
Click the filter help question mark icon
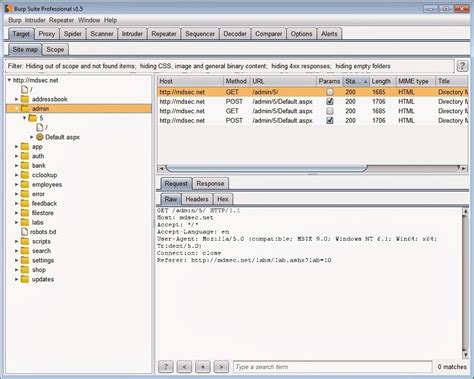462,66
